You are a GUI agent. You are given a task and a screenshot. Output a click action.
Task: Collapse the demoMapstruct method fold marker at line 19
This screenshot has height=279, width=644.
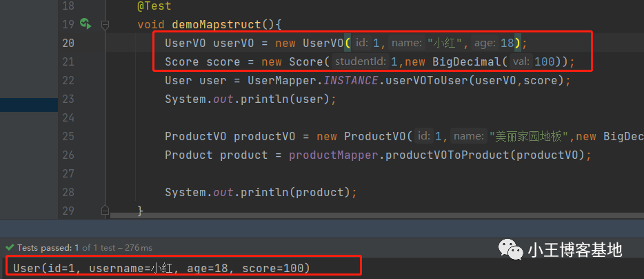(x=105, y=25)
